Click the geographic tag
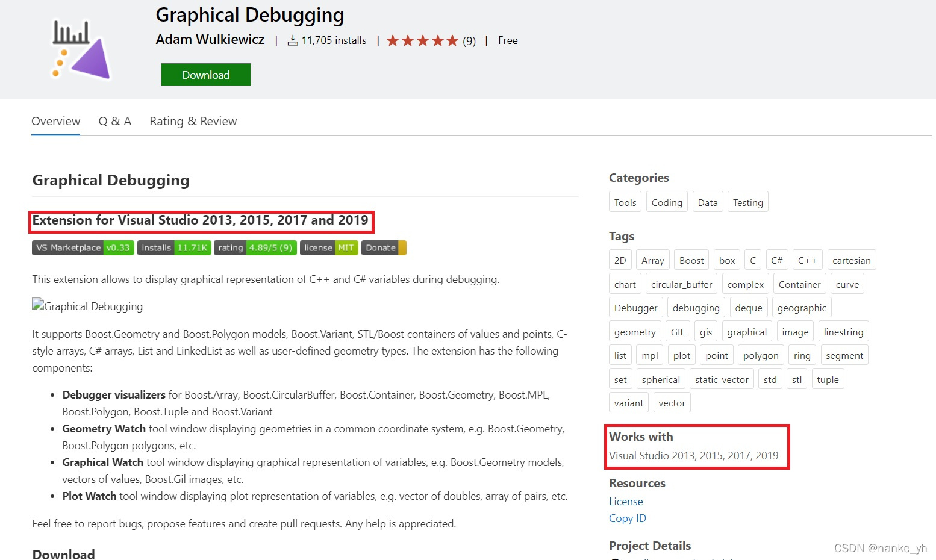Image resolution: width=936 pixels, height=560 pixels. (802, 308)
